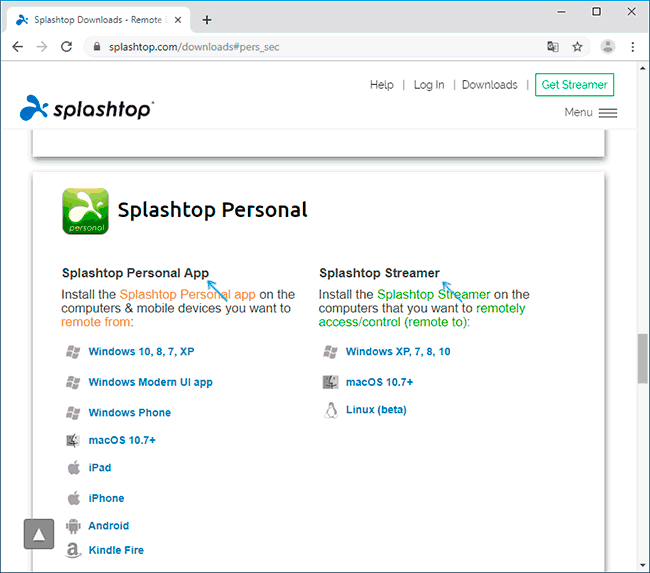This screenshot has height=573, width=650.
Task: Click Finder icon beside Streamer macOS 10.7+
Action: [330, 382]
